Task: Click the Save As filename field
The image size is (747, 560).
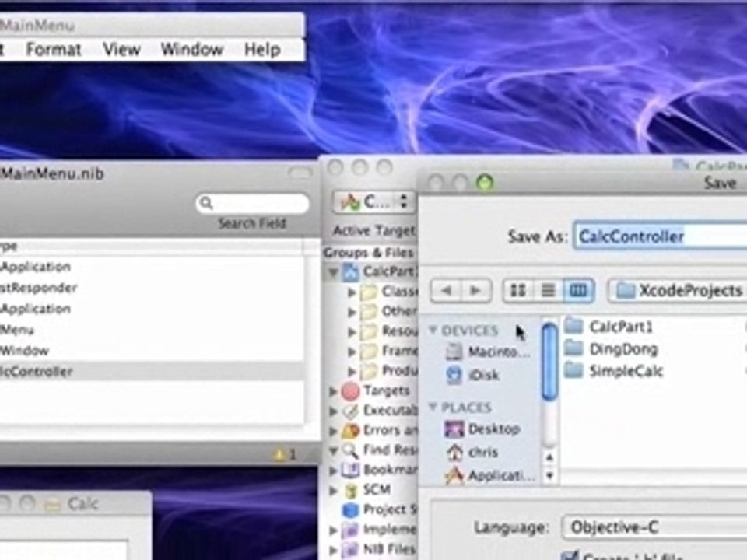Action: pos(660,236)
